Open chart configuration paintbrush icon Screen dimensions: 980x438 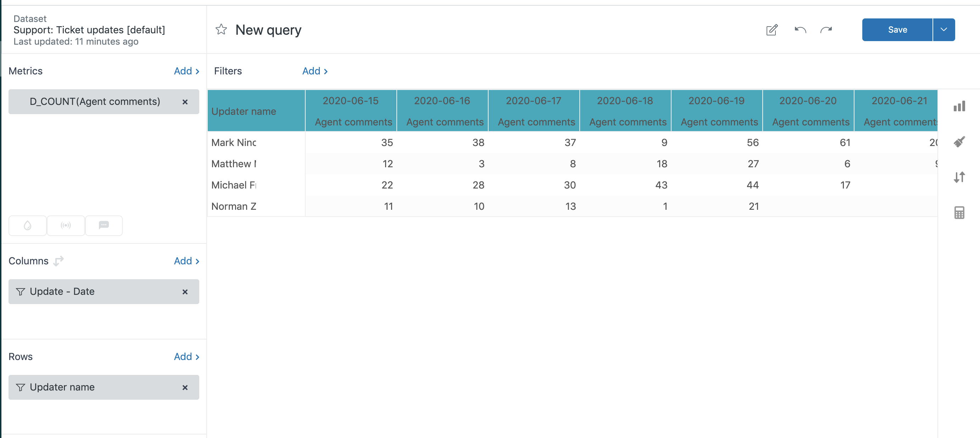(959, 142)
